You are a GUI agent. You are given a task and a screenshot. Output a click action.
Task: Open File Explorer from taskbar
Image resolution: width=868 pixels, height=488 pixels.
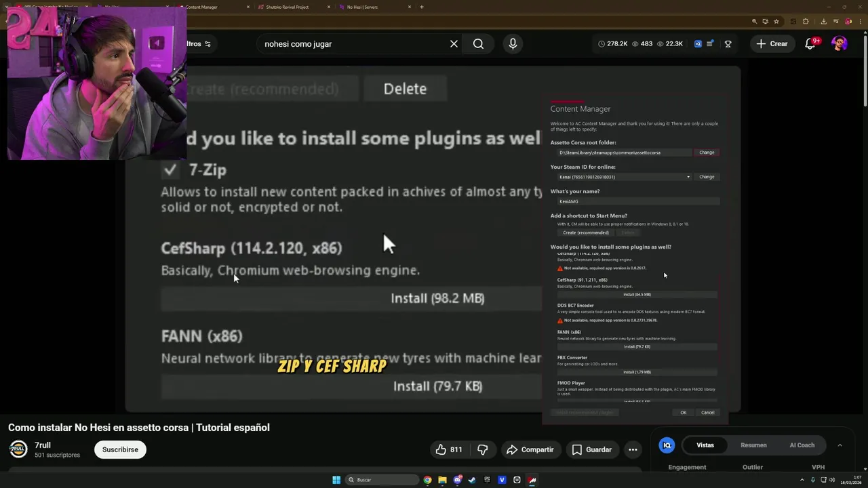442,480
